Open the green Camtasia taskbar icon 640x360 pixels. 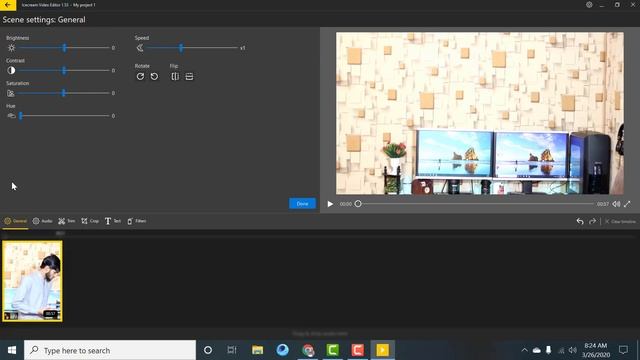tap(333, 350)
